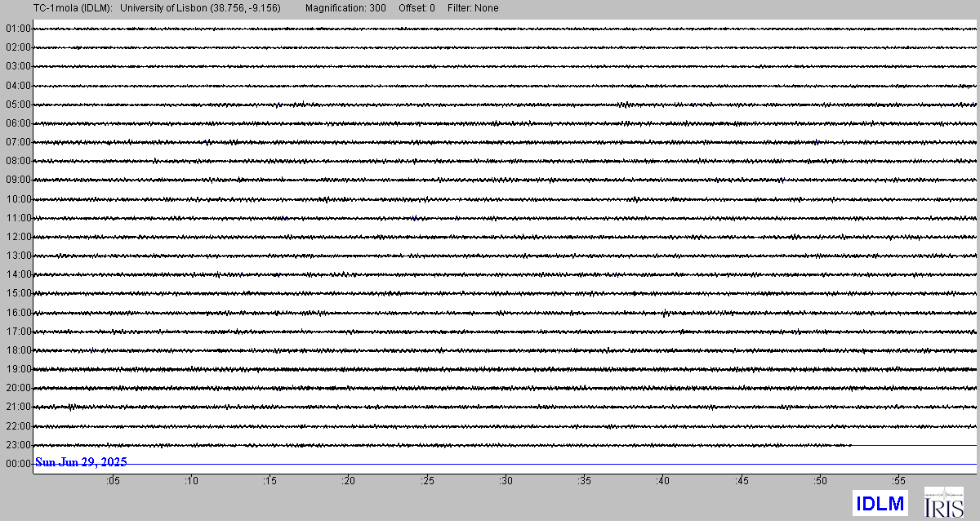The width and height of the screenshot is (980, 521).
Task: Select the 06:00 hour row label
Action: (x=18, y=123)
